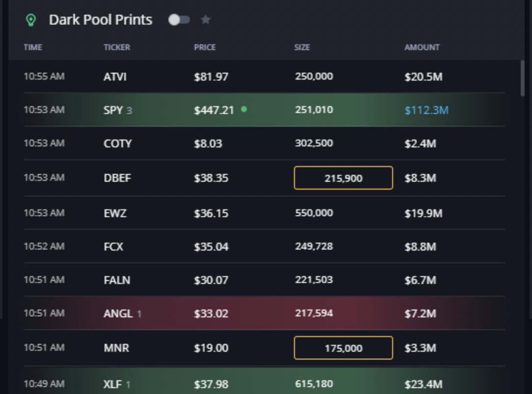Sort by the AMOUNT column header
The width and height of the screenshot is (532, 394).
[422, 47]
